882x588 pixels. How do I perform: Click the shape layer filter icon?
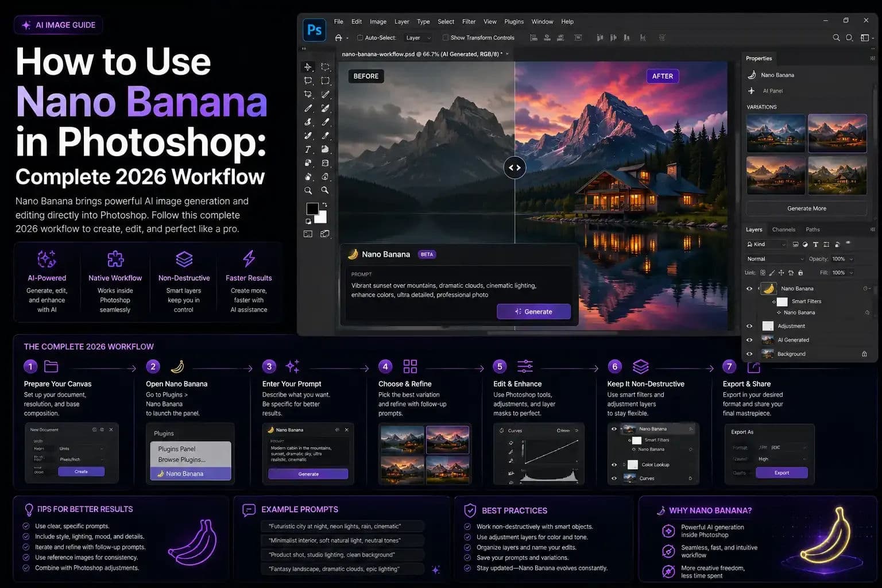tap(826, 245)
